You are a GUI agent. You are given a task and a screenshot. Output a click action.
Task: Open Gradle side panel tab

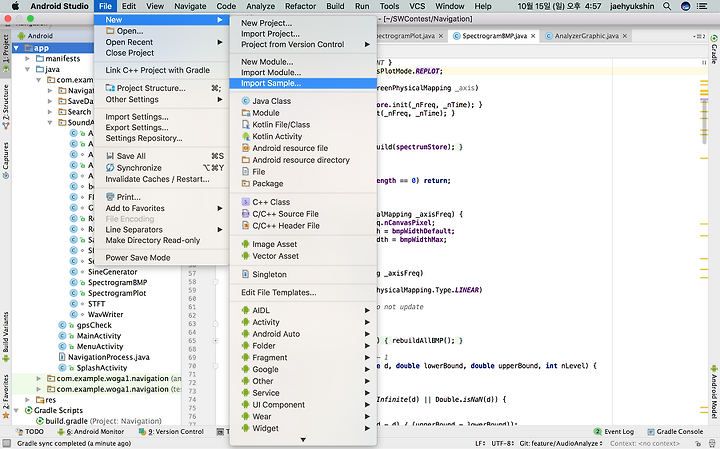click(714, 50)
